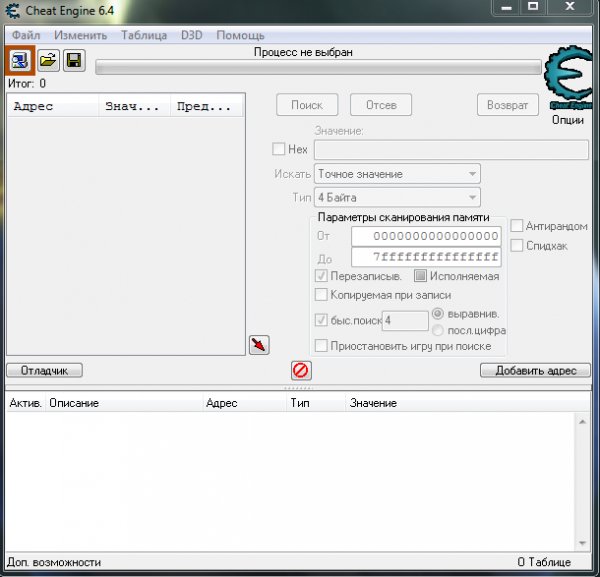The image size is (600, 577).
Task: Open the process list icon
Action: coord(20,60)
